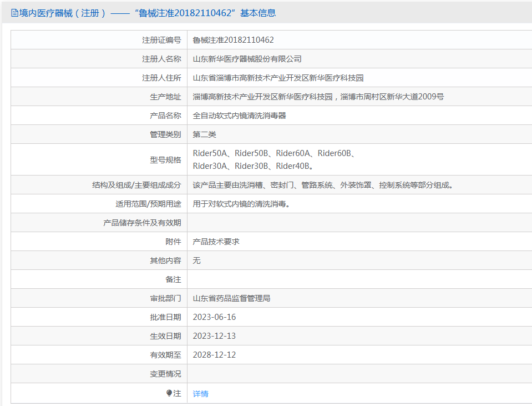
Task: Click intended use 用于对软式内镜的清洗消毒
Action: pyautogui.click(x=241, y=204)
